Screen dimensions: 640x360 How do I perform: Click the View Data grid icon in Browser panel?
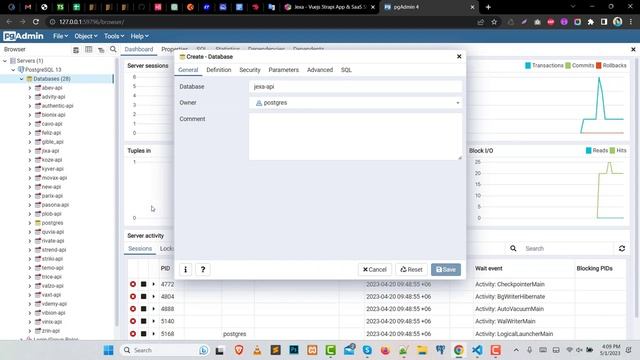pos(89,49)
